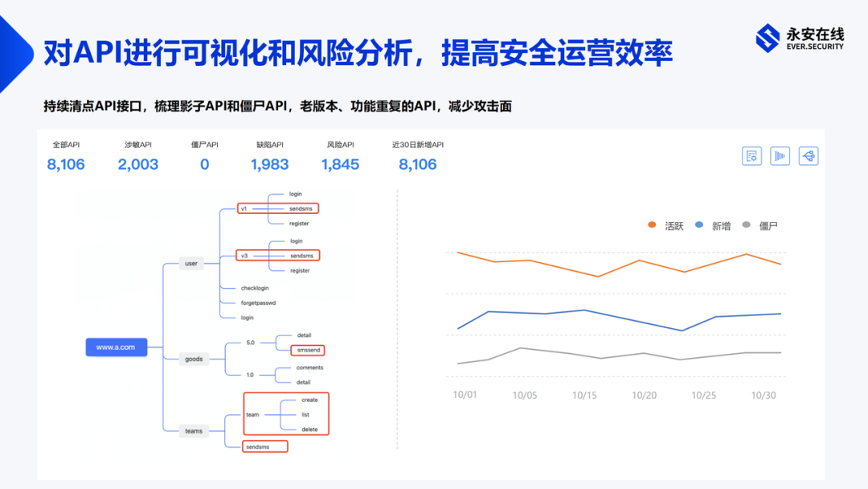Image resolution: width=868 pixels, height=489 pixels.
Task: Click the 新增 legend label
Action: (721, 226)
